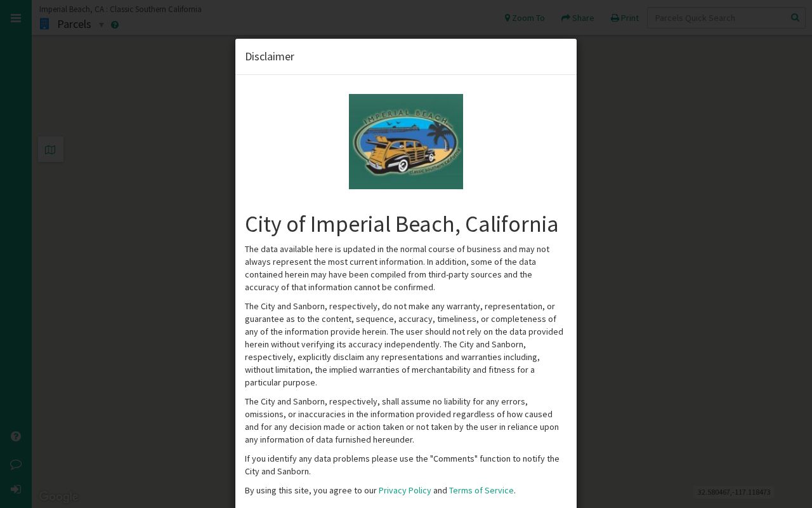Viewport: 812px width, 508px height.
Task: Open the comments speech bubble icon
Action: (x=16, y=464)
